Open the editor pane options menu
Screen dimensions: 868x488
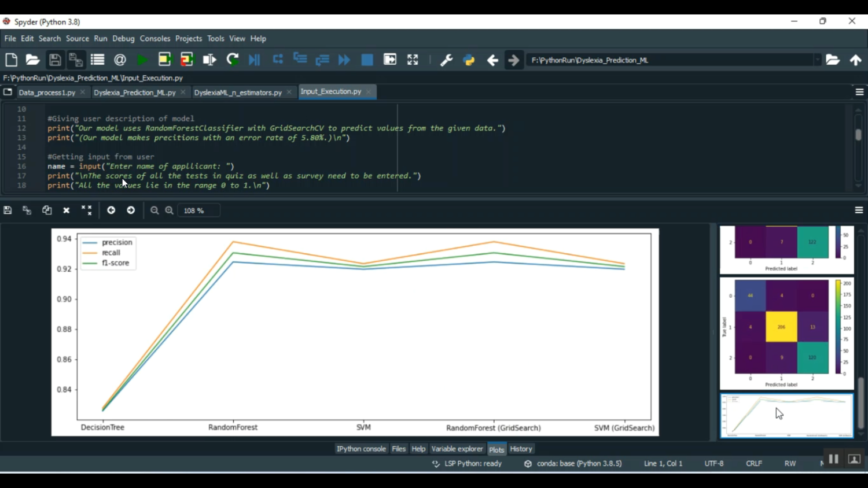pos(859,92)
